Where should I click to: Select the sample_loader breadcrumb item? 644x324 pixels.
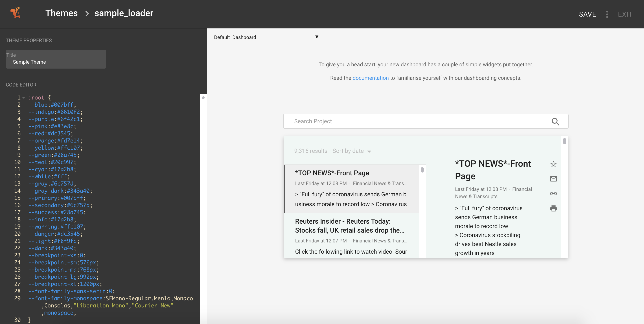tap(124, 13)
